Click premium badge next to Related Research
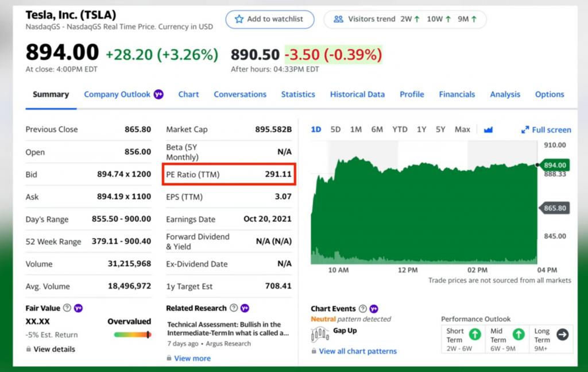The height and width of the screenshot is (372, 588). click(245, 308)
